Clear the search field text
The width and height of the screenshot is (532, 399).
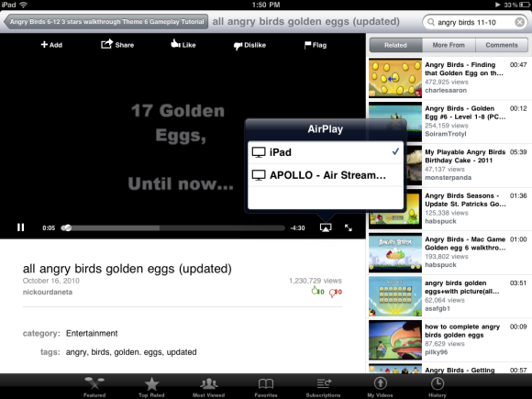point(519,22)
